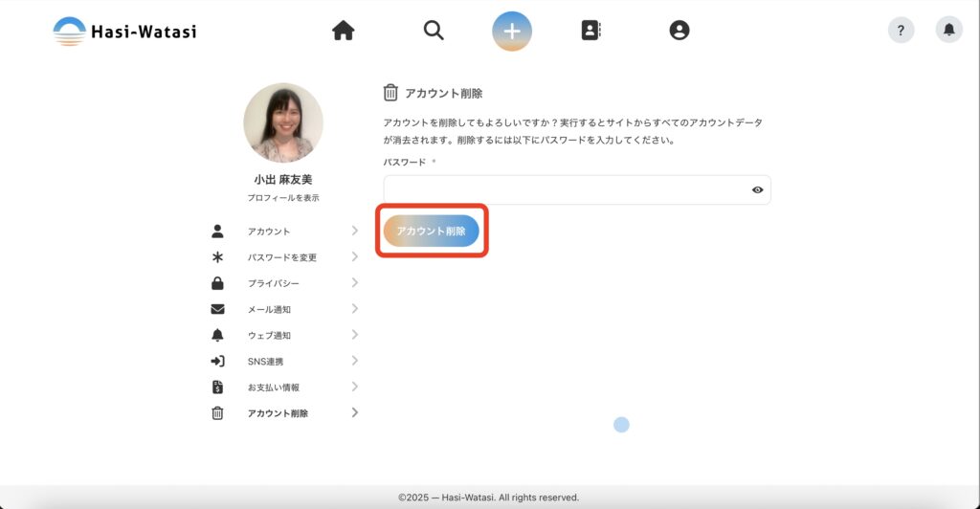Expand the アカウント row chevron
The image size is (980, 509).
(354, 231)
